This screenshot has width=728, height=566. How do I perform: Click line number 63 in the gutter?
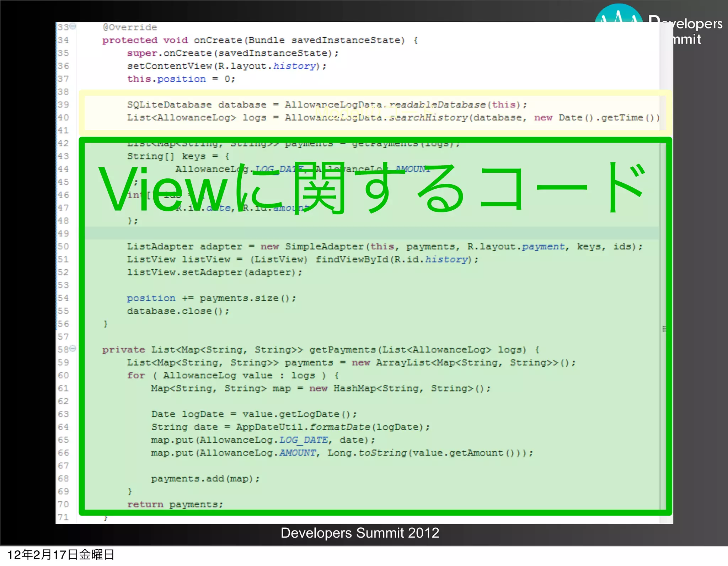pyautogui.click(x=63, y=414)
